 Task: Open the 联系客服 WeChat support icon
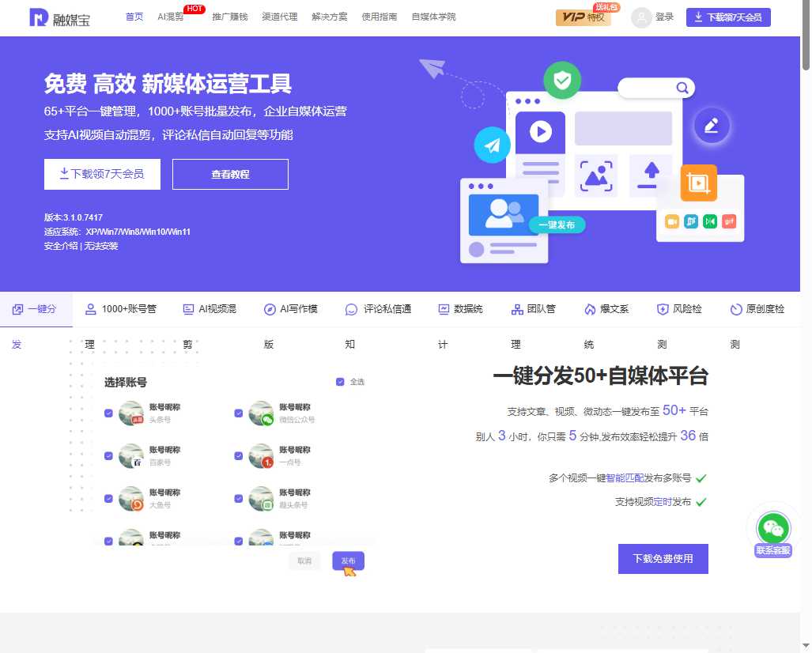tap(772, 528)
